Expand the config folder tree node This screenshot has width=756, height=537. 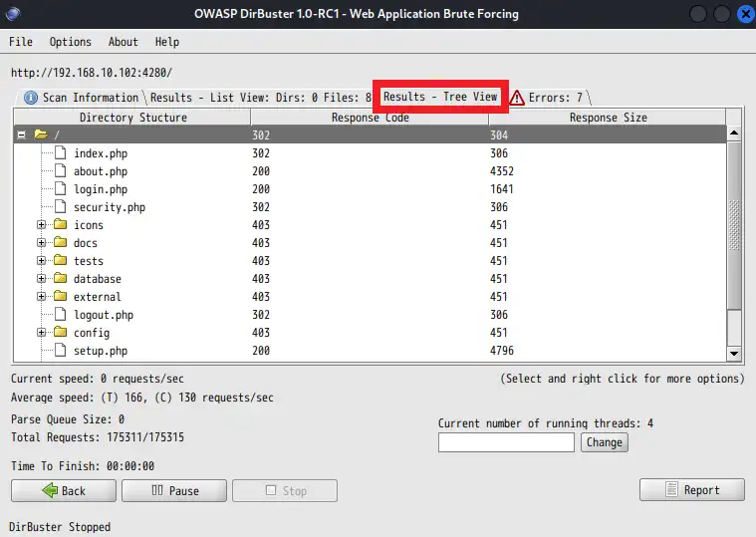(42, 333)
